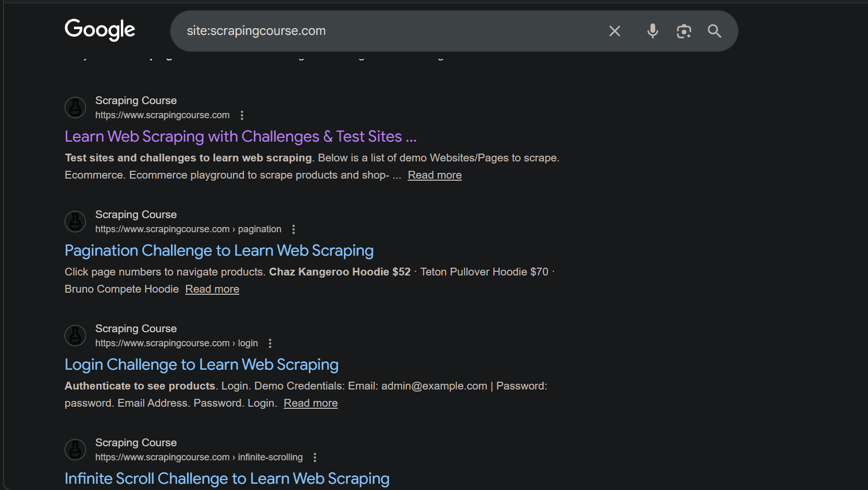Click Read more under the Test sites snippet
The image size is (868, 490).
tap(435, 175)
